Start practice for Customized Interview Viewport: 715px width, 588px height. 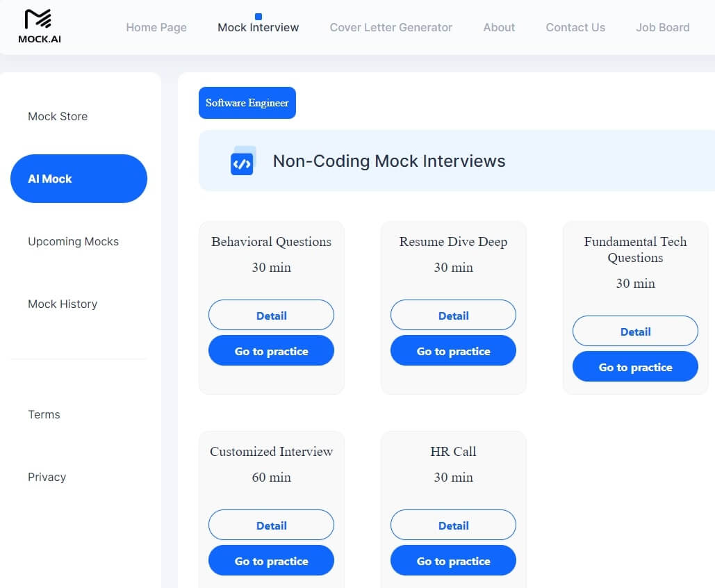click(x=271, y=561)
